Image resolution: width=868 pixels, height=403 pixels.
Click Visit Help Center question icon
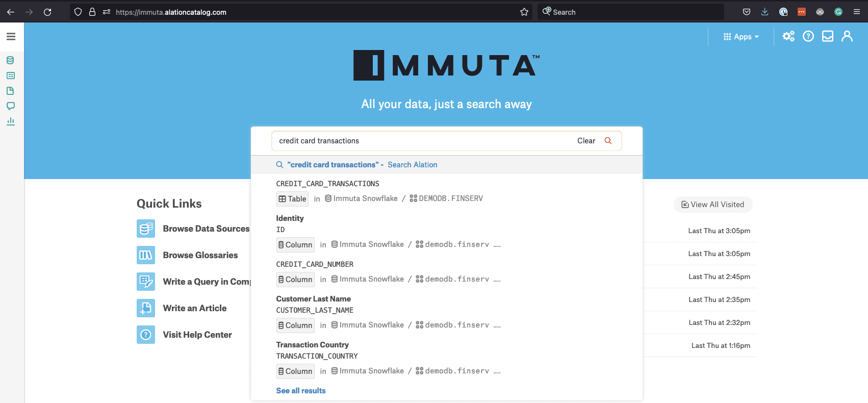146,335
